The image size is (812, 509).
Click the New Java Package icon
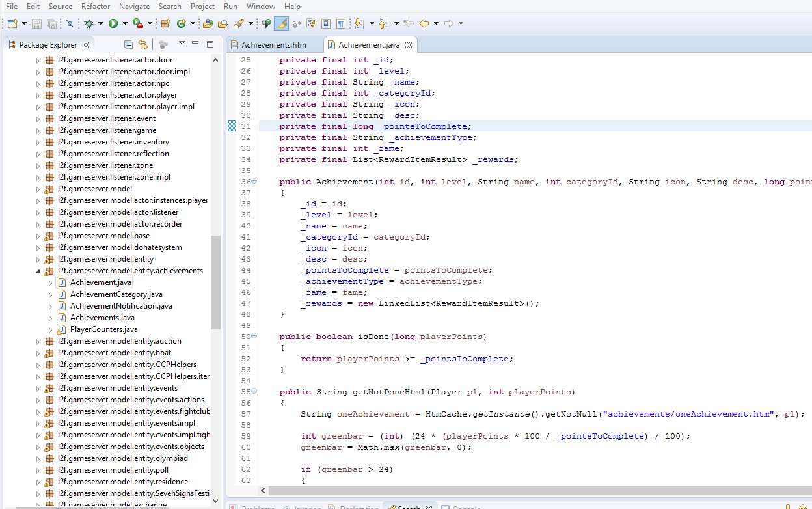pyautogui.click(x=165, y=23)
